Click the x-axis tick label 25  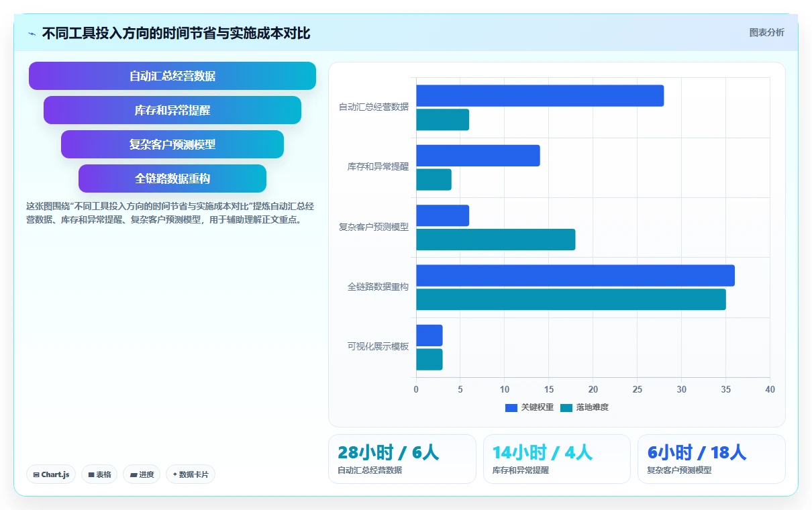point(638,389)
